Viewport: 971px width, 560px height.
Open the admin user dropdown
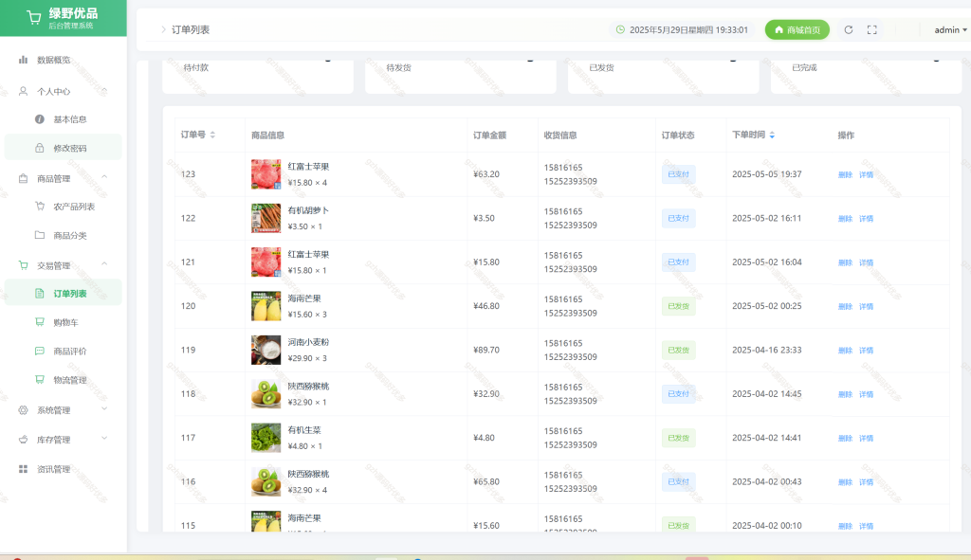tap(950, 29)
